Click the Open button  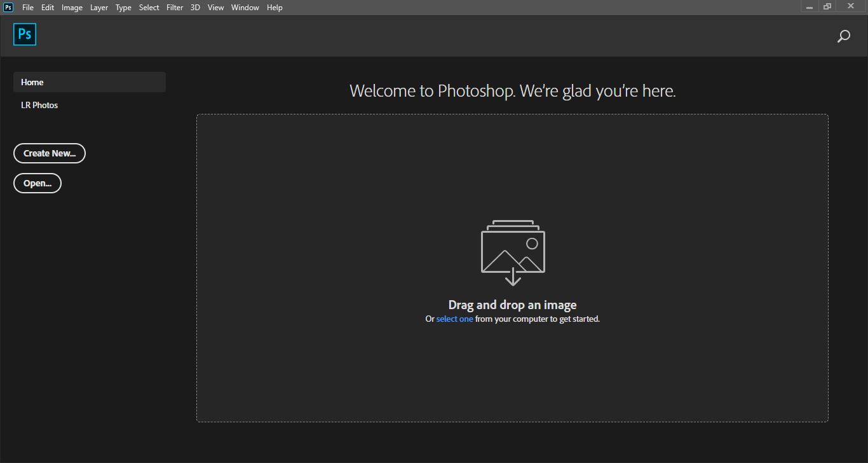click(37, 183)
